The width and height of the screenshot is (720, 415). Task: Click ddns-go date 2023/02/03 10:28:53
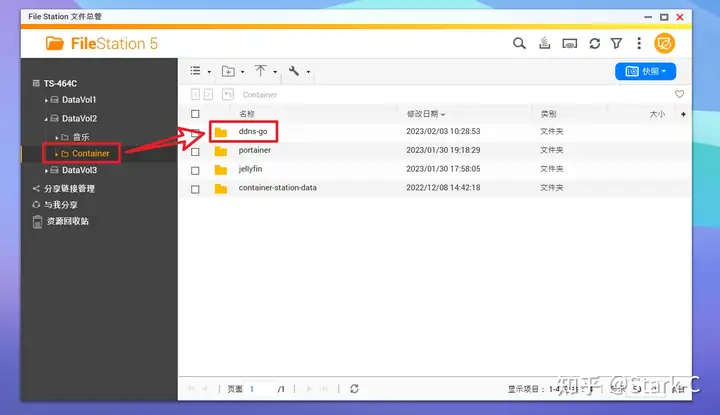click(x=443, y=131)
